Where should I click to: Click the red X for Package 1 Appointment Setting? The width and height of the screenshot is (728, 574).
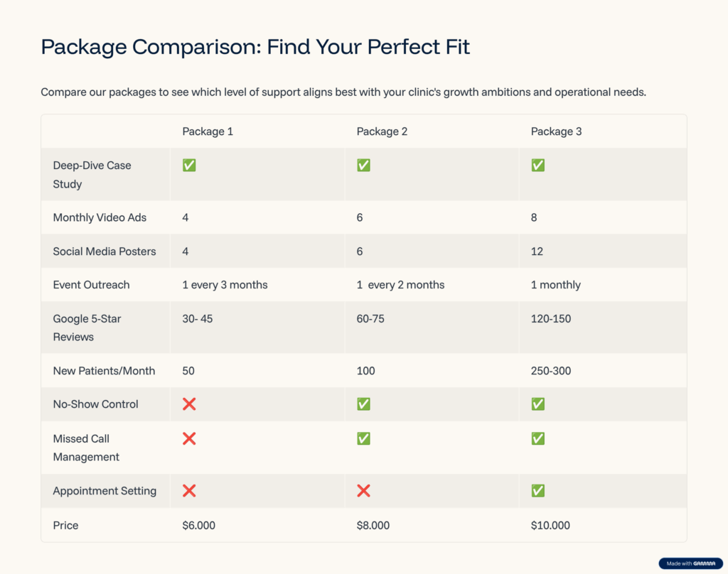tap(189, 491)
